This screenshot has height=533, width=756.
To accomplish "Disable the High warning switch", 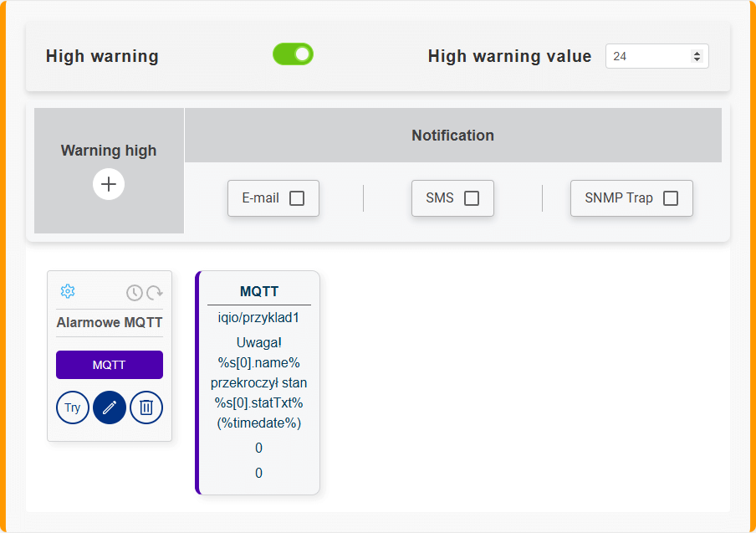I will 293,54.
